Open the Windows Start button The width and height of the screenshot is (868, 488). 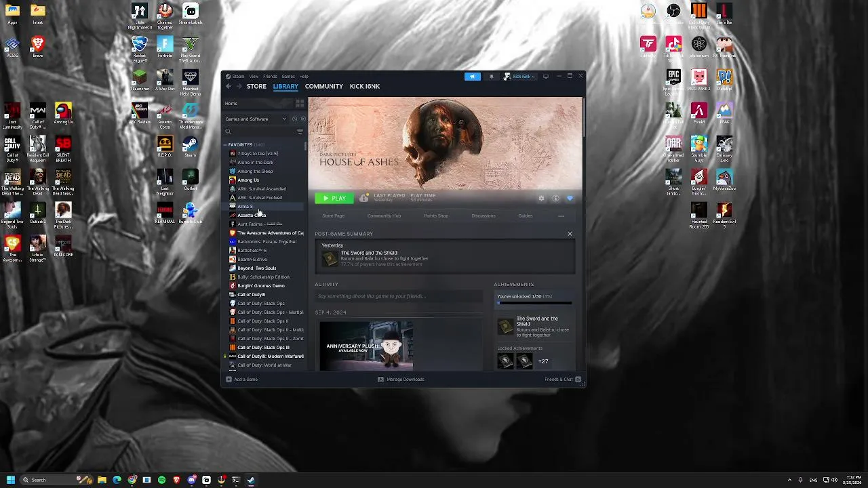click(10, 480)
